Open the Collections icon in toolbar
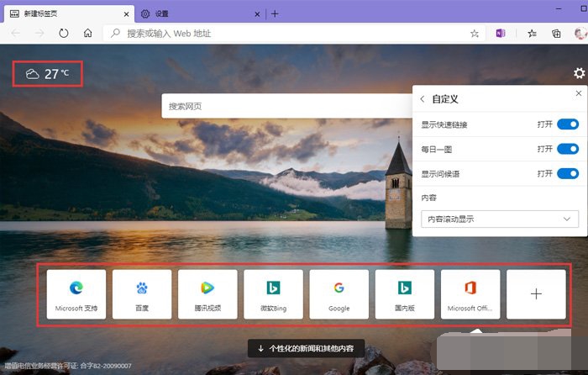The width and height of the screenshot is (588, 375). (x=555, y=34)
